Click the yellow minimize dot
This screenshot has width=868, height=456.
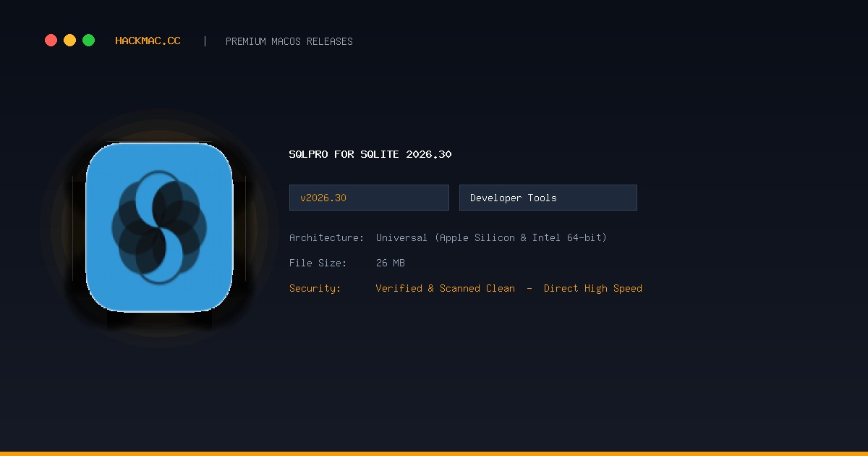(69, 41)
